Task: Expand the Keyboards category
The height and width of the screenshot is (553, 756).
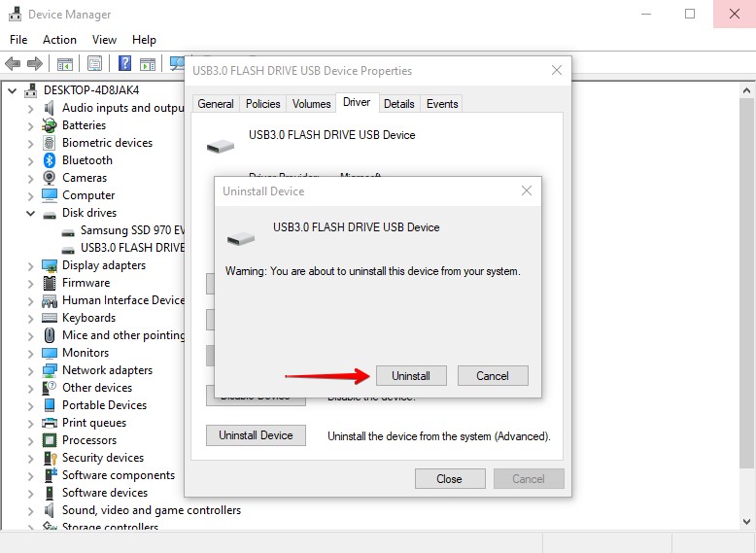Action: pyautogui.click(x=30, y=318)
